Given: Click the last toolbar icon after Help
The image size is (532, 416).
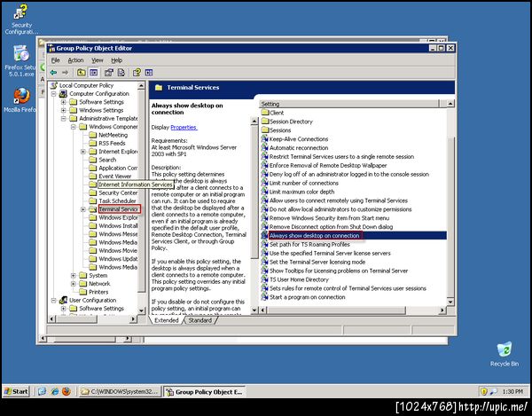Looking at the screenshot, I should pyautogui.click(x=149, y=72).
